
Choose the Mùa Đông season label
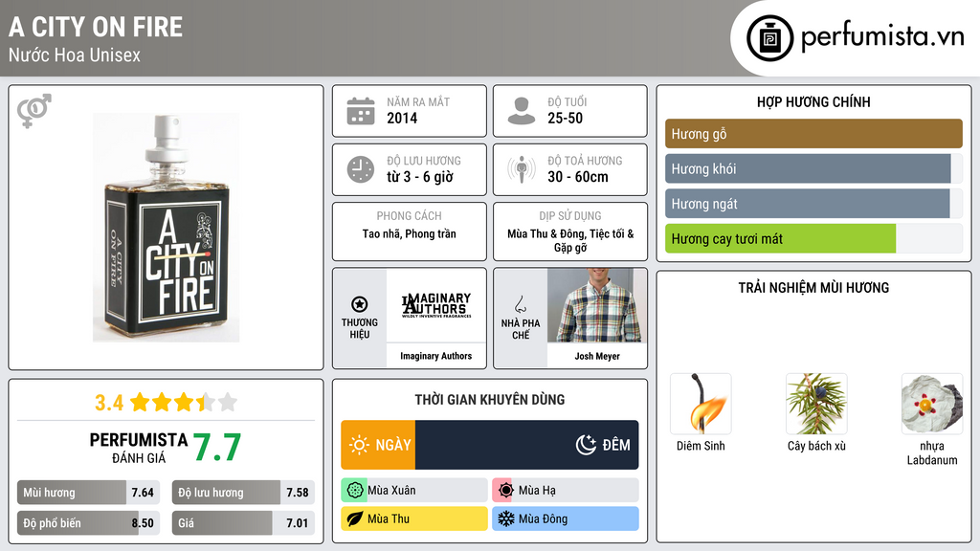pyautogui.click(x=544, y=518)
